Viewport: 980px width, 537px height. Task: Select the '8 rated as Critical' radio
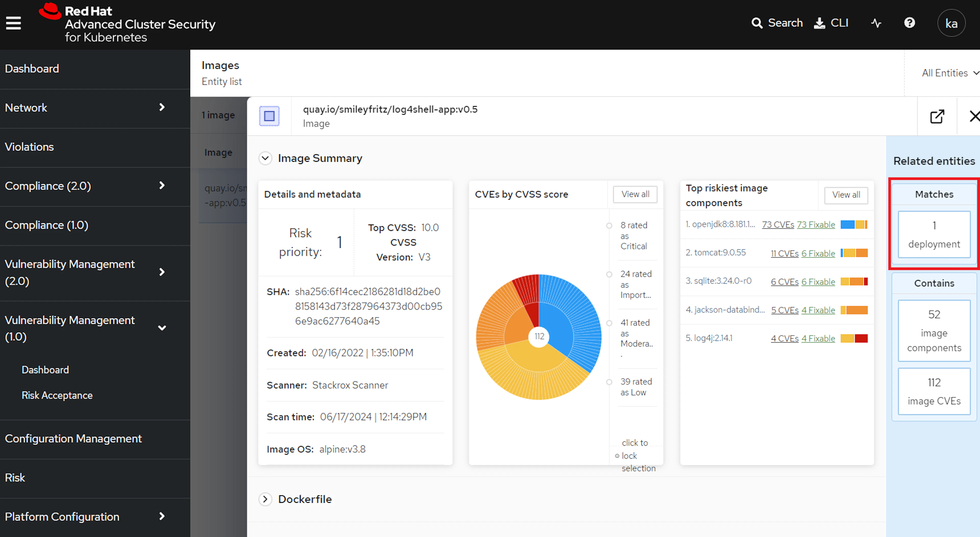609,226
